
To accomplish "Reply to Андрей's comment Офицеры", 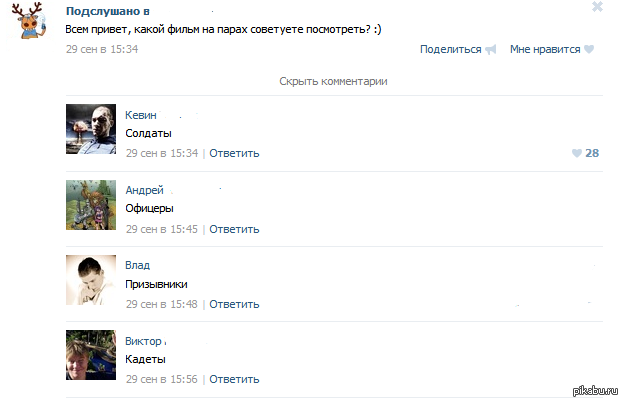I will point(234,229).
